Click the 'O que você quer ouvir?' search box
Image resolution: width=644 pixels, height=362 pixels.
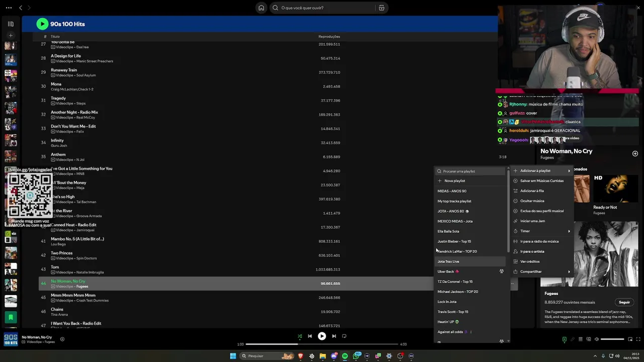click(x=322, y=8)
